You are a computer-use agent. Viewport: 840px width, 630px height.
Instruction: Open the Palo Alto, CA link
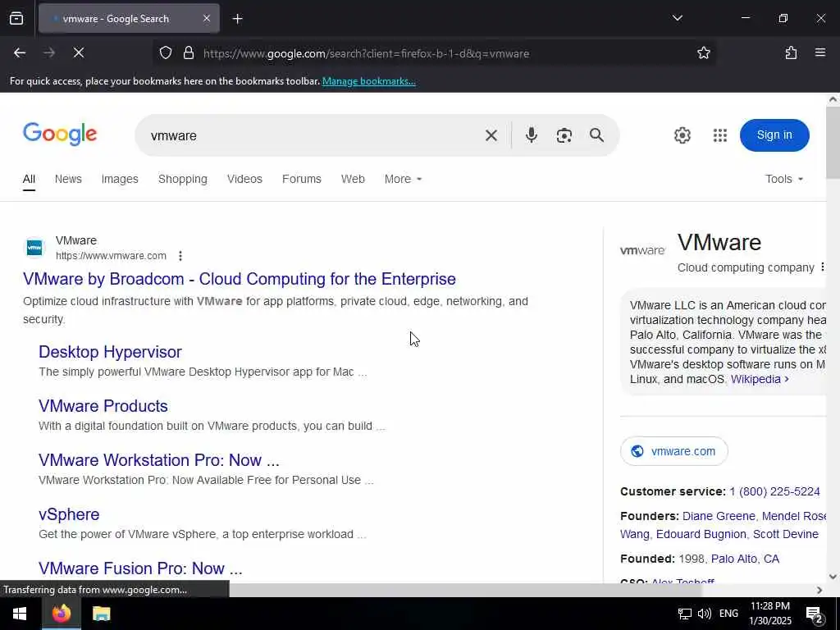(745, 559)
